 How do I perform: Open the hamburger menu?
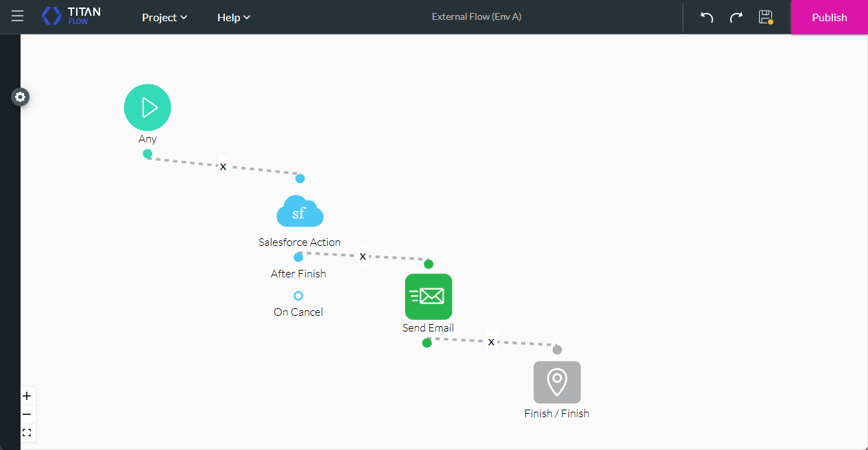point(17,16)
